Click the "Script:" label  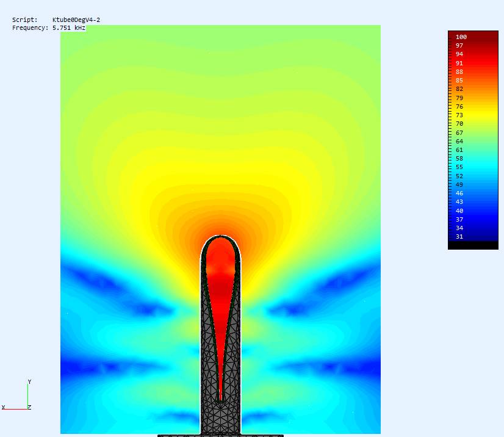pos(25,20)
